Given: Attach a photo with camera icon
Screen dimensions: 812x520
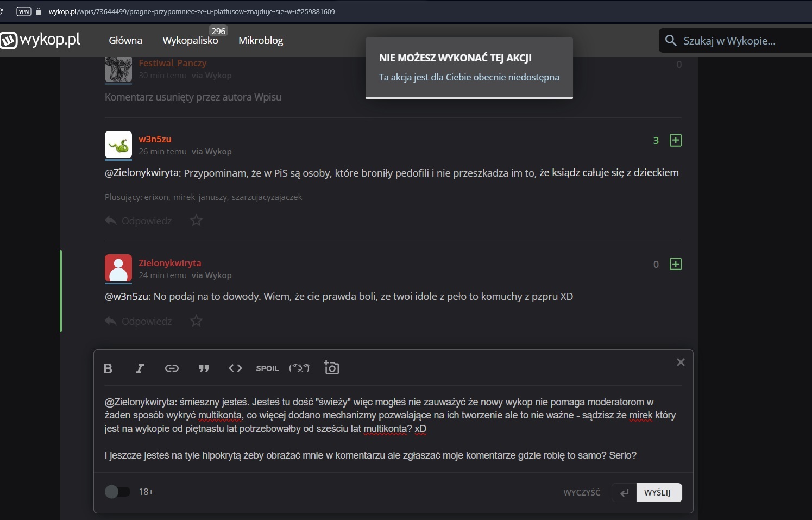Looking at the screenshot, I should [x=331, y=368].
